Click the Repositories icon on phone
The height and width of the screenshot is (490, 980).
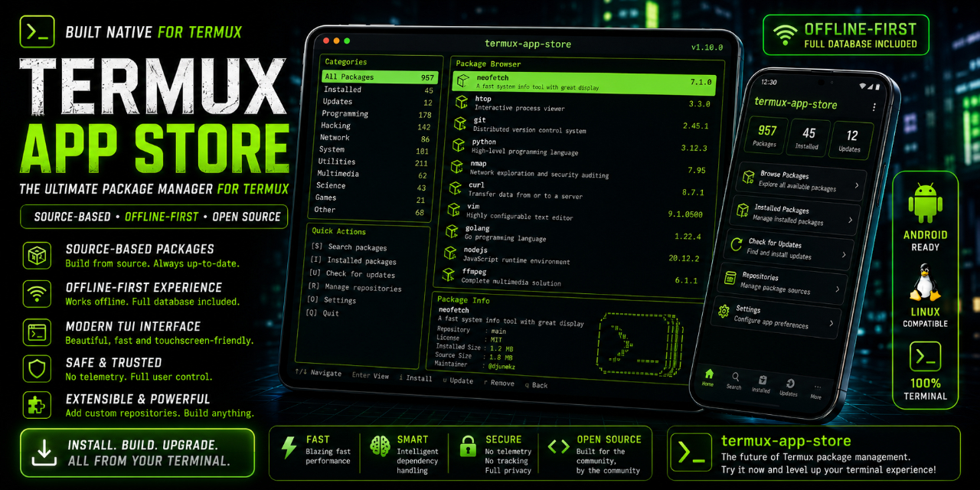point(730,279)
